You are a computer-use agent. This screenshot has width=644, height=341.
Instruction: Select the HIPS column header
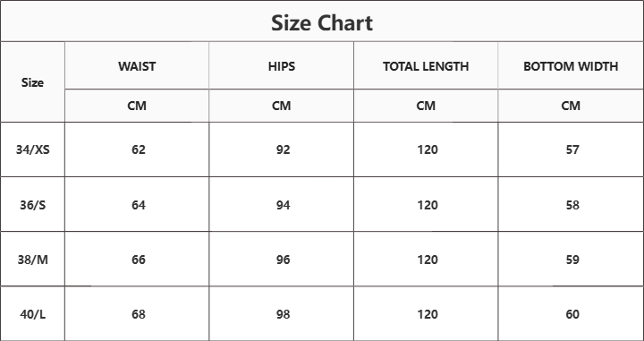tap(282, 66)
